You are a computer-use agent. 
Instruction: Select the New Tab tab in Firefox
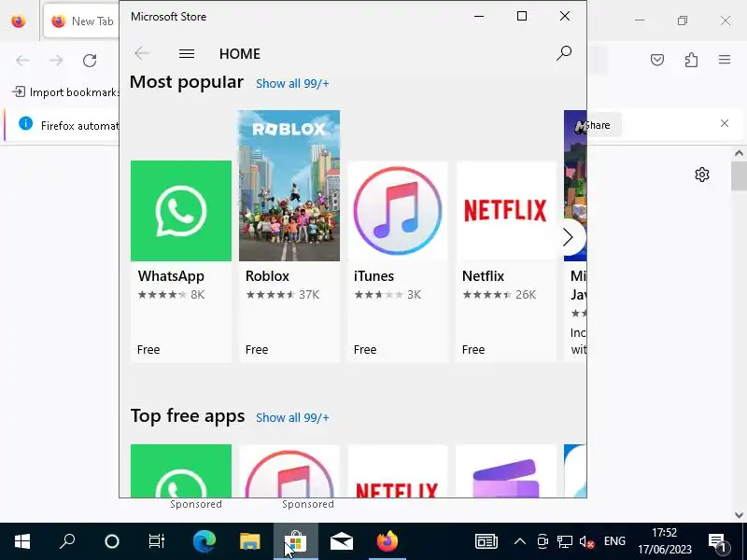point(81,21)
